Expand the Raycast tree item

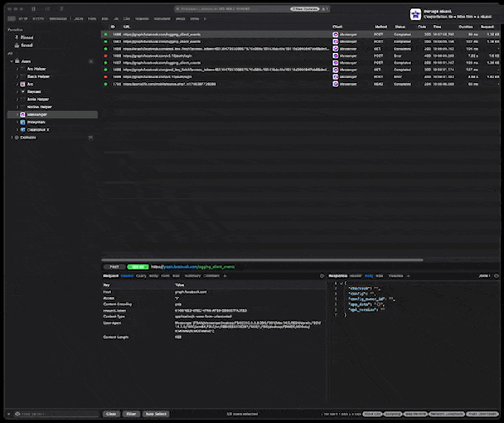(18, 91)
